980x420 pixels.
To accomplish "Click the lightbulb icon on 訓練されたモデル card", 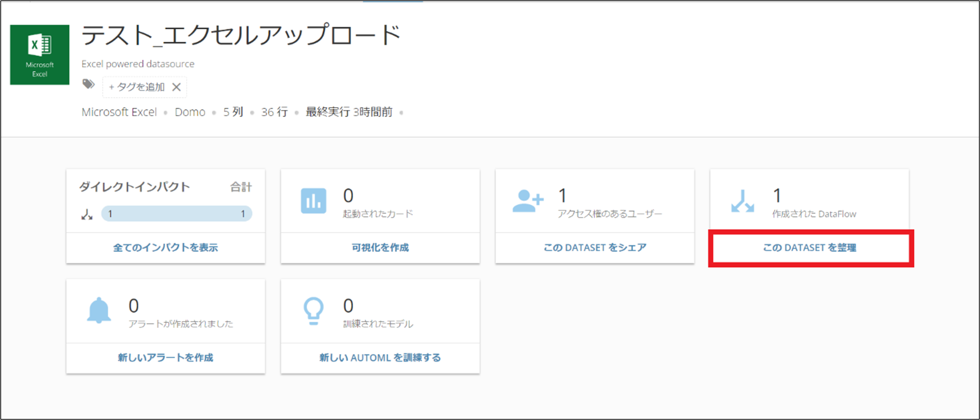I will (x=314, y=311).
